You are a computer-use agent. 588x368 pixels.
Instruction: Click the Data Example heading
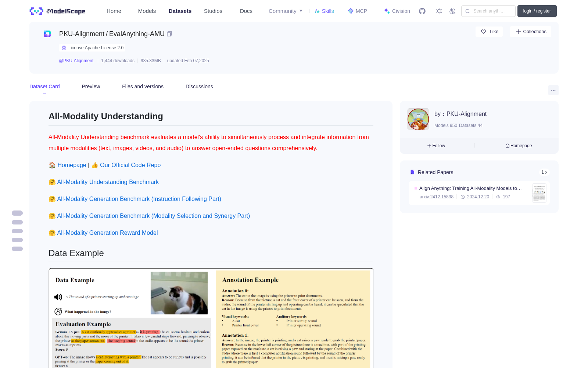tap(76, 253)
